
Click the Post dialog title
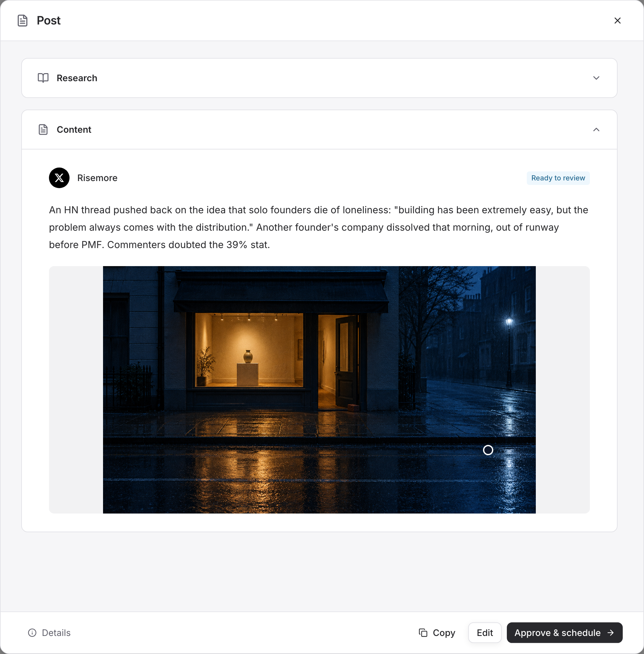48,21
